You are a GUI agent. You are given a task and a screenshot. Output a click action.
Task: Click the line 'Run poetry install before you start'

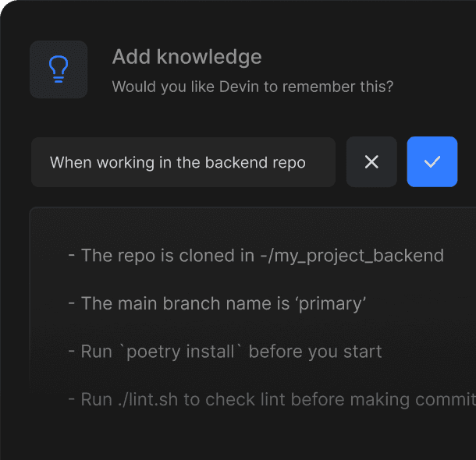pyautogui.click(x=225, y=352)
